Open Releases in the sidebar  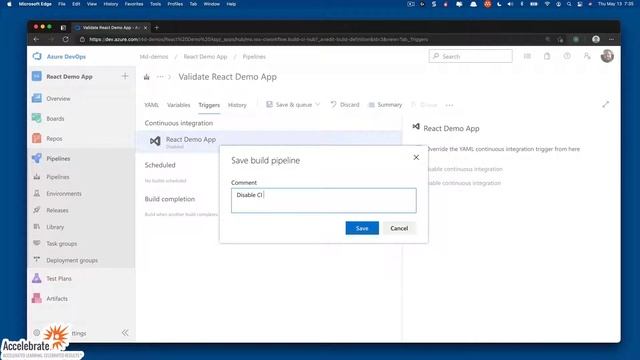[x=57, y=210]
